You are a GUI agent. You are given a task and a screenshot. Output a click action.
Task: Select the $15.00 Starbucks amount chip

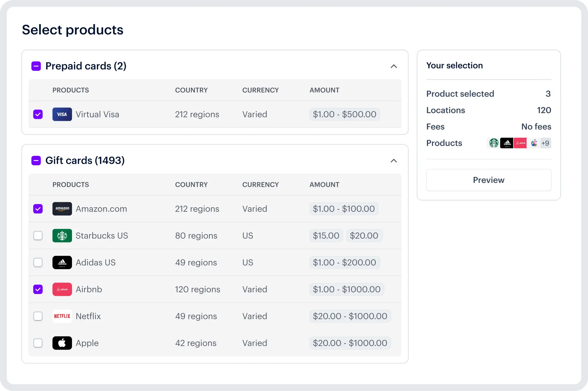pos(326,236)
